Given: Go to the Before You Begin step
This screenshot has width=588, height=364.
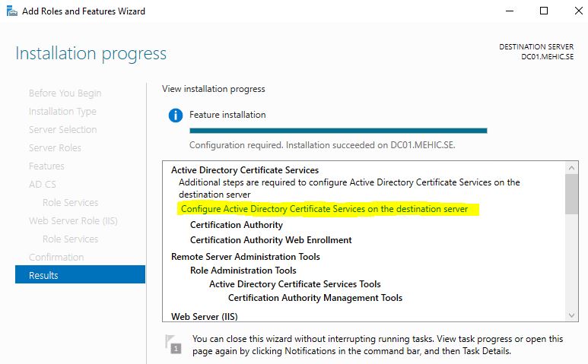Looking at the screenshot, I should [65, 93].
